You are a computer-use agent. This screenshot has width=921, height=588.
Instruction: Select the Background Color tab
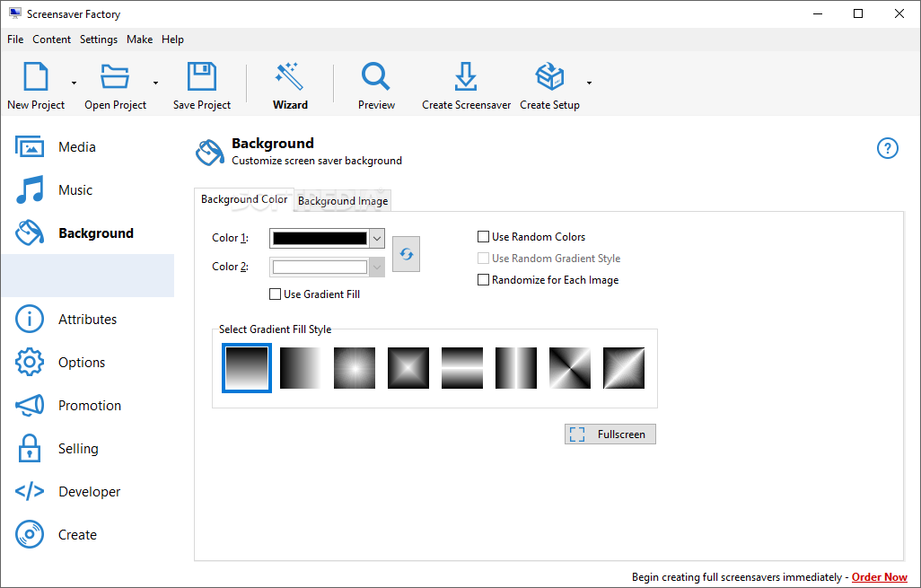[244, 199]
